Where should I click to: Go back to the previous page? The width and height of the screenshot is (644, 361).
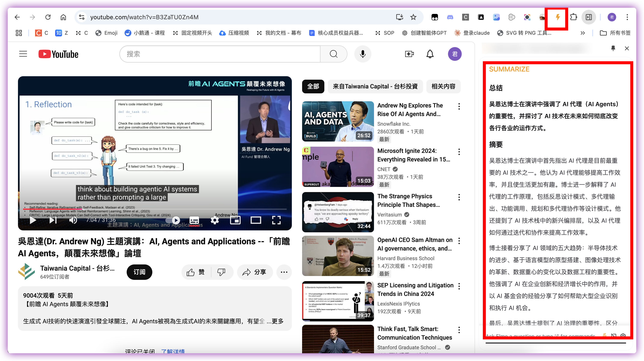pos(17,17)
